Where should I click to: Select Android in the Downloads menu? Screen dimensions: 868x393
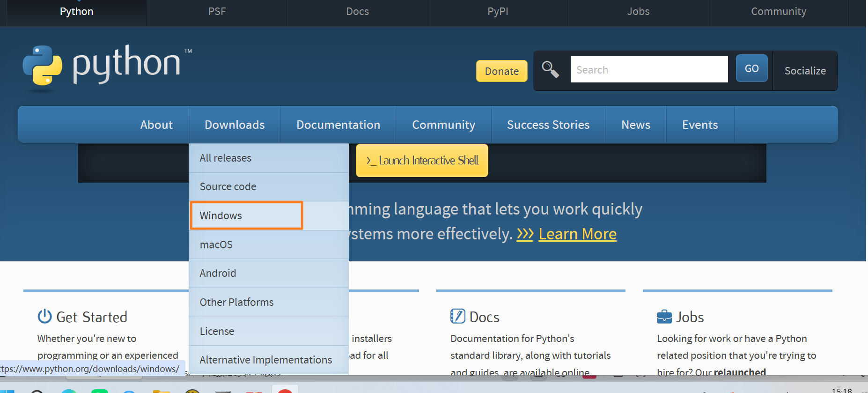(269, 273)
